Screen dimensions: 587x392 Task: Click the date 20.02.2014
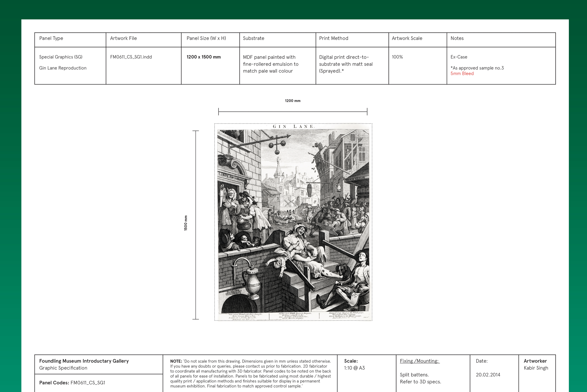tap(488, 375)
